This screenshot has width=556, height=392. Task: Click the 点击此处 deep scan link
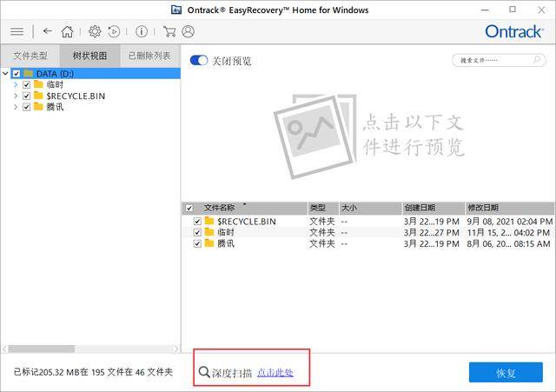click(x=275, y=373)
